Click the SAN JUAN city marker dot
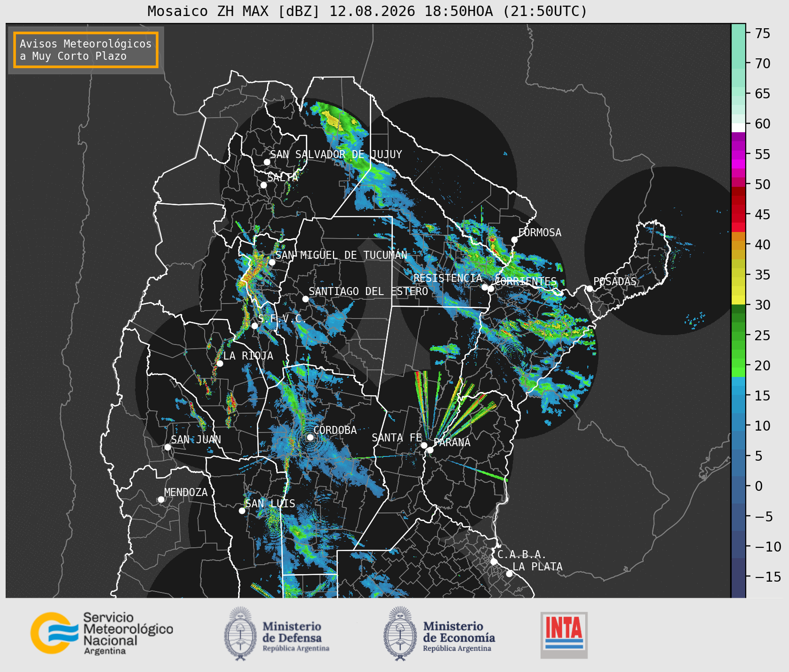789x672 pixels. click(x=167, y=447)
